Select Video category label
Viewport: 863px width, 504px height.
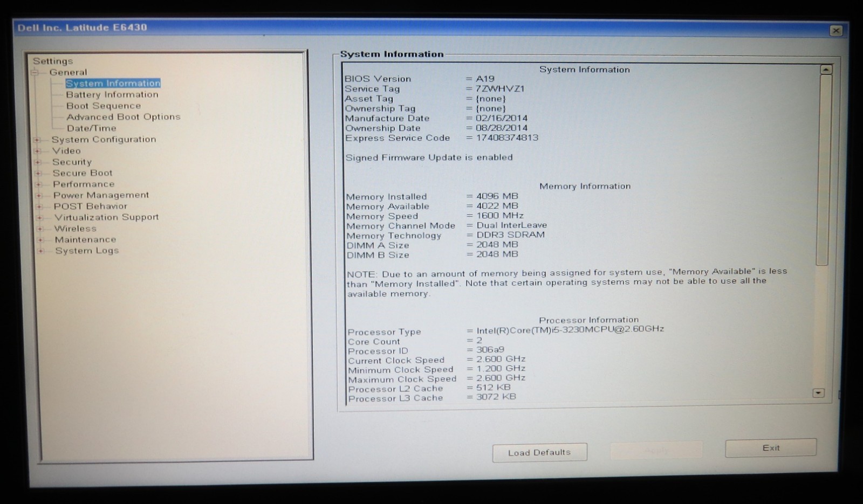pos(66,151)
